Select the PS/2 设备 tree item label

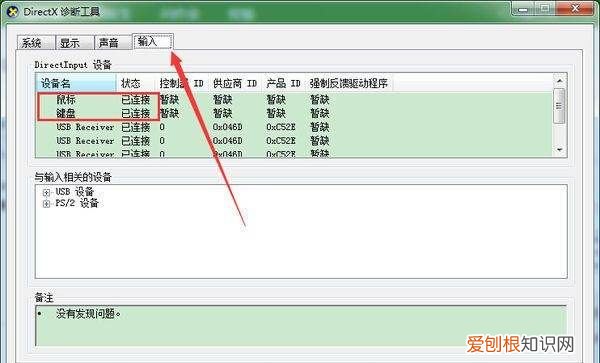coord(77,203)
